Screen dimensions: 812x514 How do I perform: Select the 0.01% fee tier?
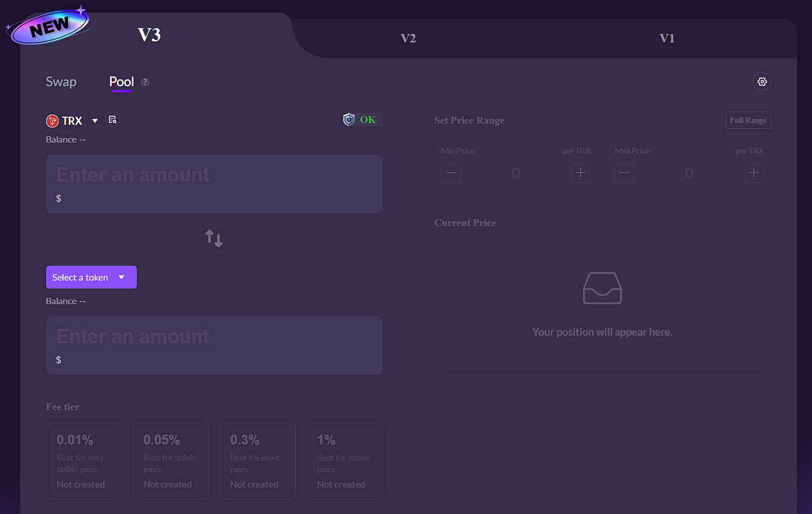point(84,461)
